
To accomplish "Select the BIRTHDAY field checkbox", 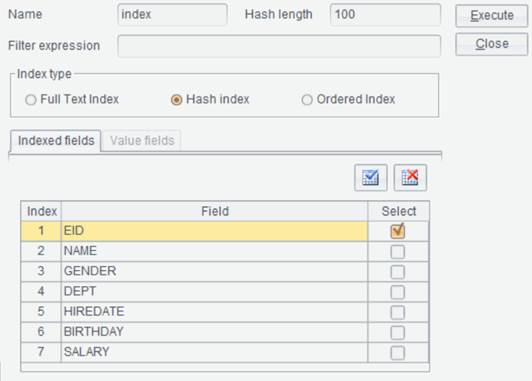I will pos(398,332).
